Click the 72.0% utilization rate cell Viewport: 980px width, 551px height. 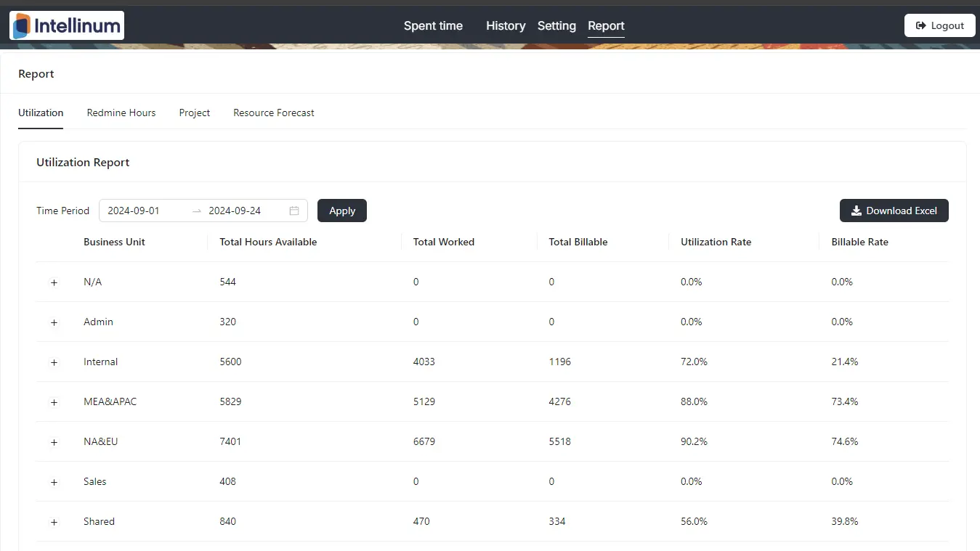694,362
